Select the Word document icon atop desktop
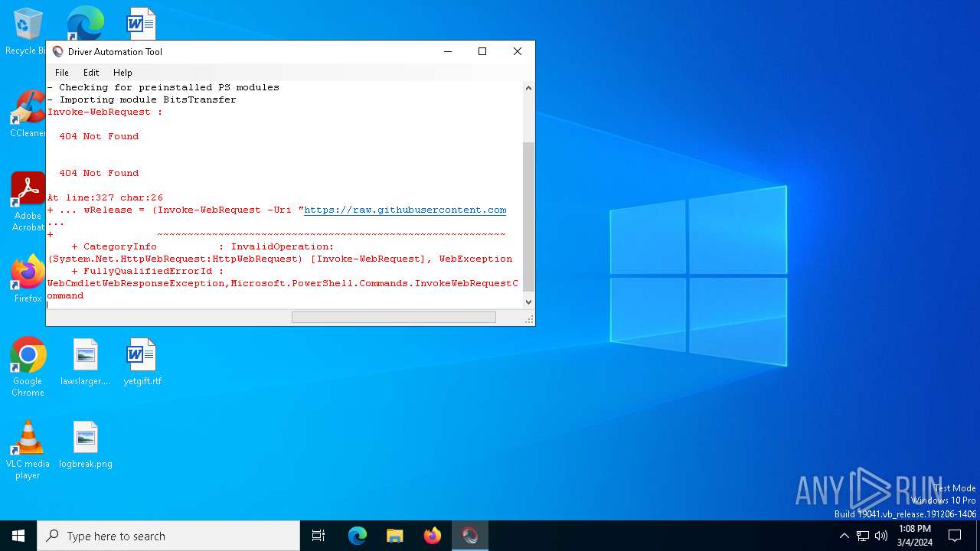 click(x=142, y=23)
